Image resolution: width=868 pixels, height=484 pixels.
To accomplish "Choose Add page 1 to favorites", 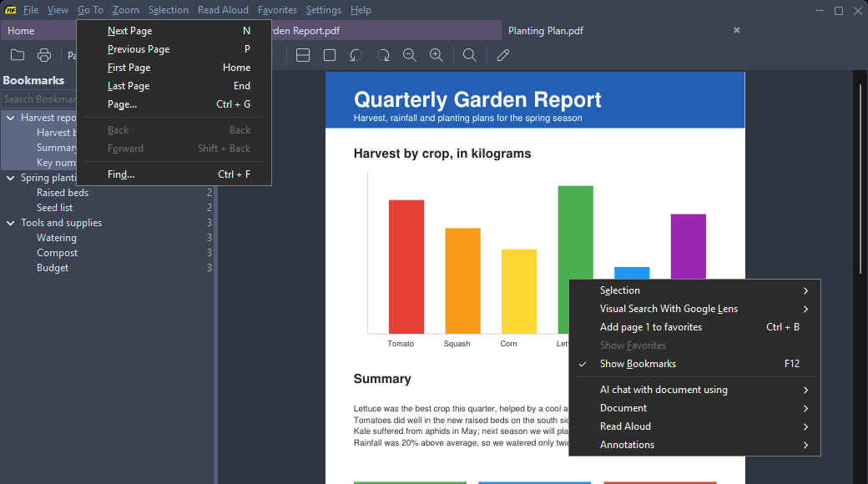I will point(694,327).
